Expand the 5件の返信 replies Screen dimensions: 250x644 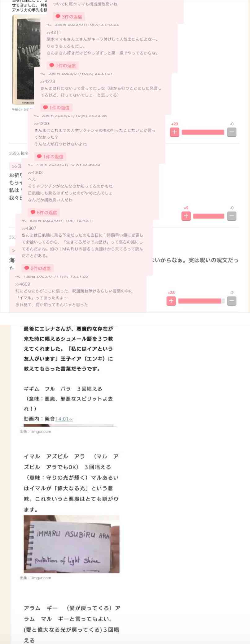pyautogui.click(x=44, y=213)
